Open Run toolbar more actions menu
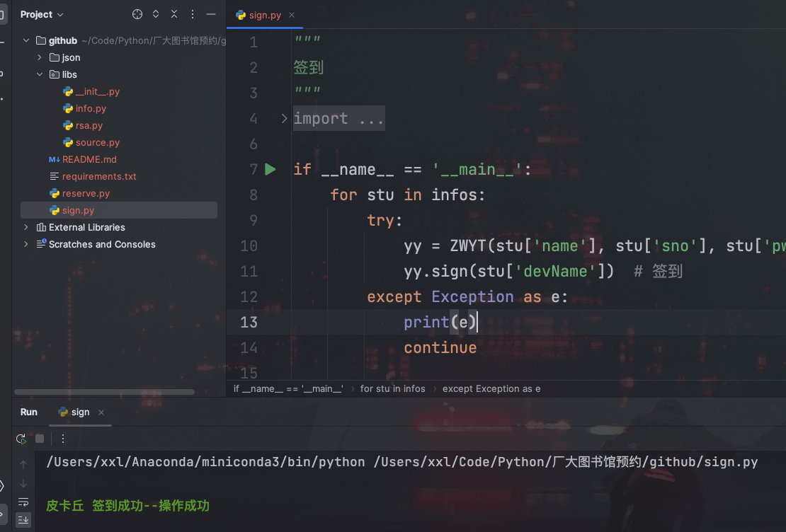The width and height of the screenshot is (786, 532). (62, 439)
